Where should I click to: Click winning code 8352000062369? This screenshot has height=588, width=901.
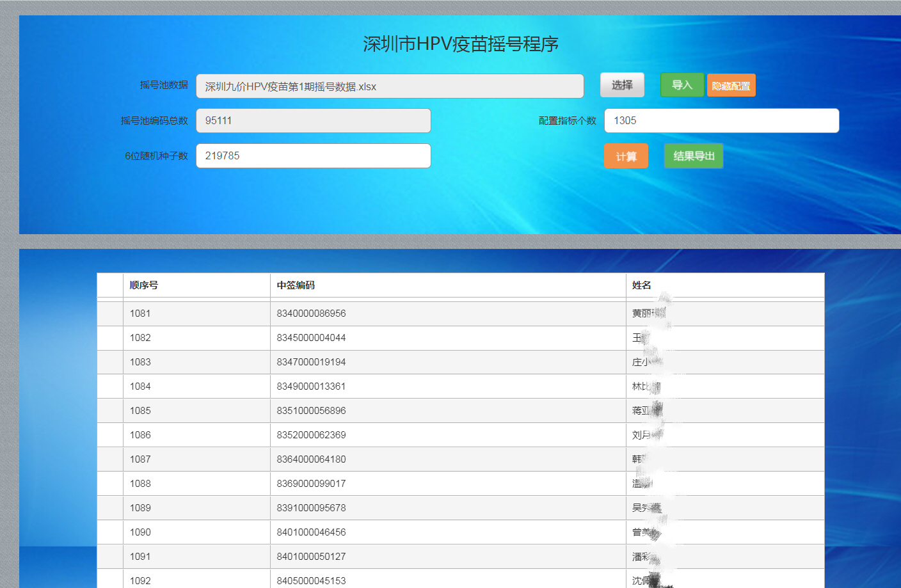[311, 435]
